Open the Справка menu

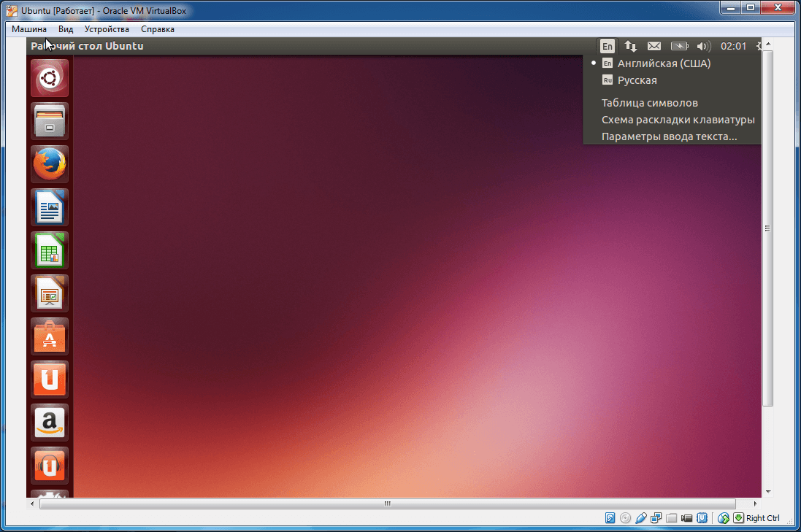[x=157, y=29]
